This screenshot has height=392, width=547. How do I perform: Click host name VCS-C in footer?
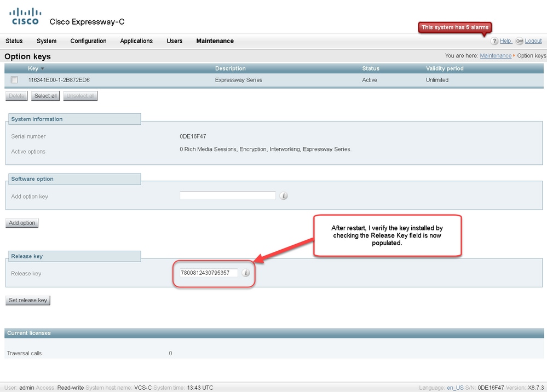click(x=143, y=388)
